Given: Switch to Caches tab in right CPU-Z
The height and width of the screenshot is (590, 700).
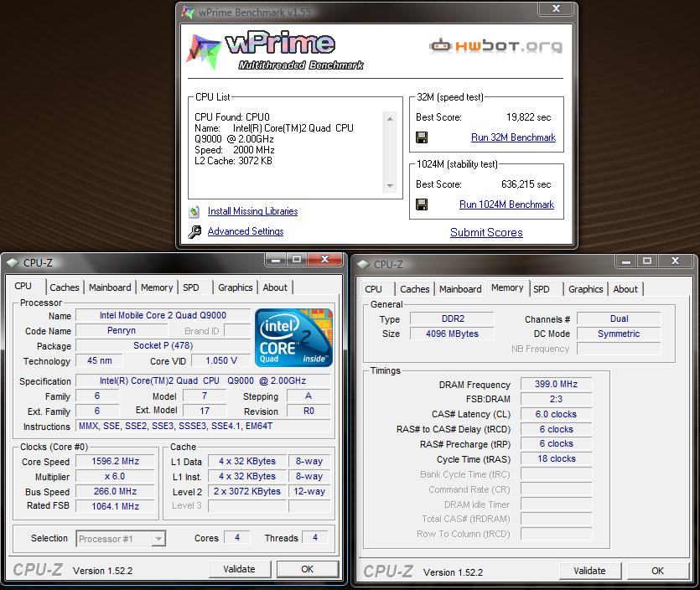Looking at the screenshot, I should [x=415, y=289].
